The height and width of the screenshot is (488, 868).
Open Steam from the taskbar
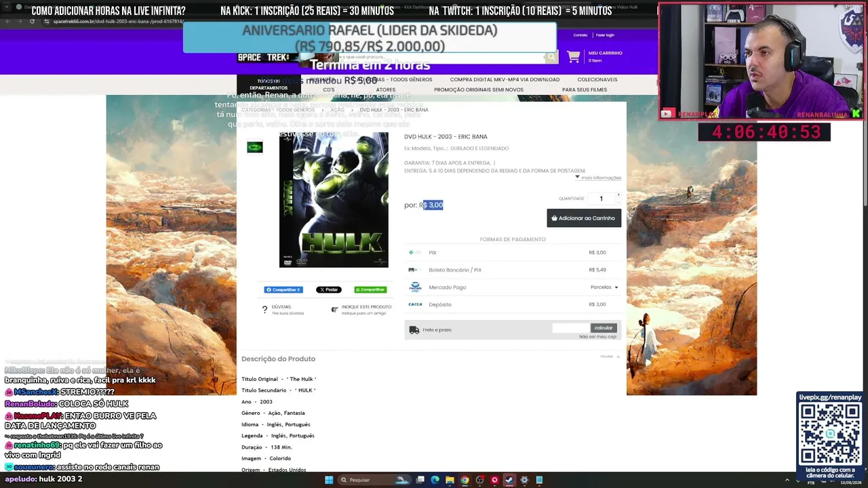click(x=509, y=480)
